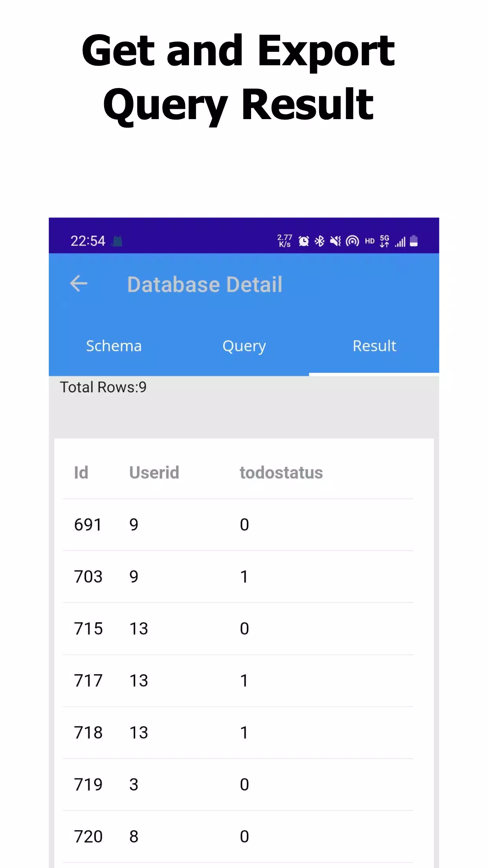The height and width of the screenshot is (868, 488).
Task: Tap the network speed 2.77 K/s indicator
Action: (285, 241)
